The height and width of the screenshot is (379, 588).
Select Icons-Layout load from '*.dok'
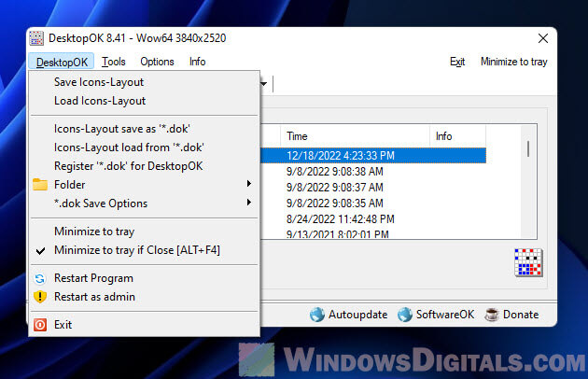145,147
